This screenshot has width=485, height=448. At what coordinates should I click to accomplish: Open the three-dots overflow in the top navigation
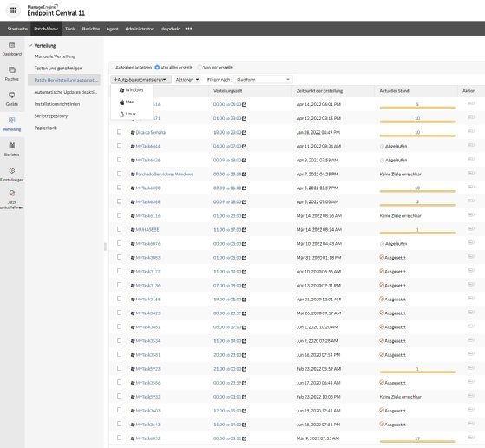point(188,29)
